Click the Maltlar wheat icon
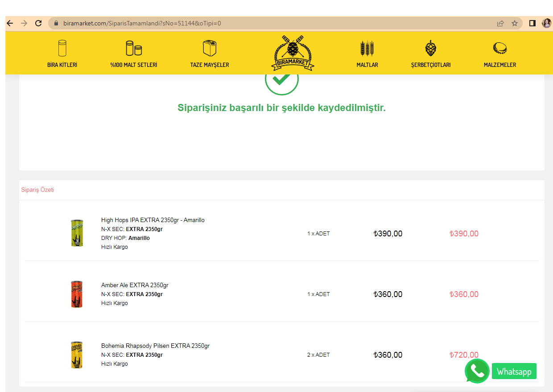553x392 pixels. [x=367, y=48]
